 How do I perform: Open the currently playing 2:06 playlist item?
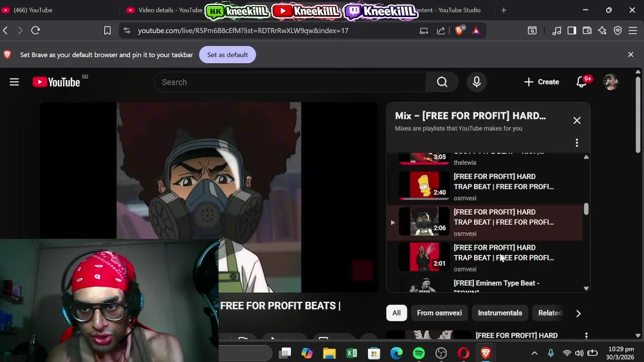[485, 222]
